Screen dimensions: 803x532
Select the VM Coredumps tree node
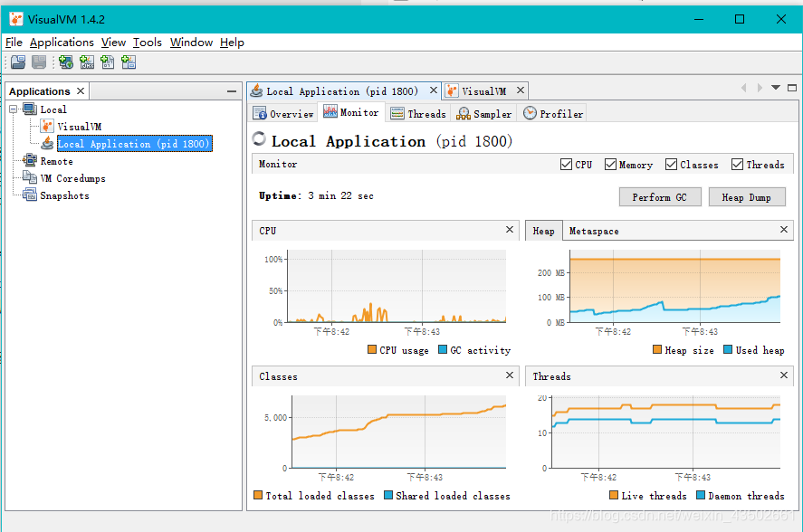click(x=72, y=178)
